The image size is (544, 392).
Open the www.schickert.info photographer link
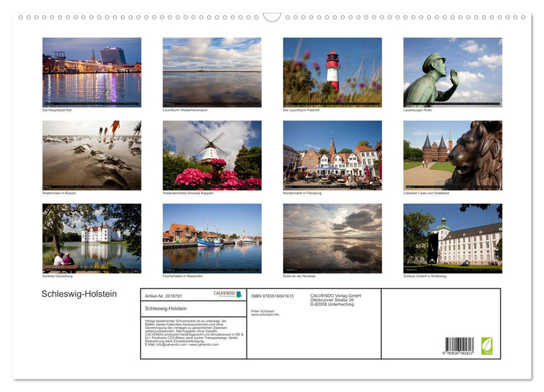pos(266,314)
